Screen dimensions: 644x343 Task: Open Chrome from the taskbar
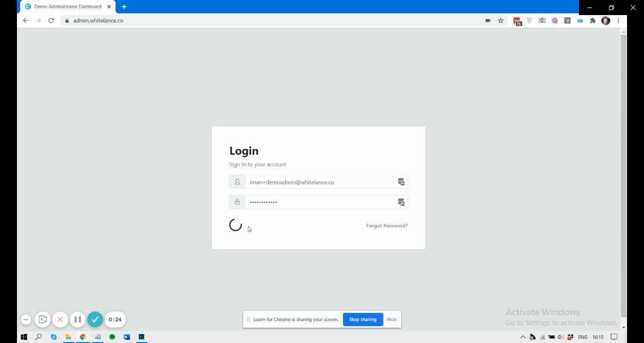click(83, 337)
